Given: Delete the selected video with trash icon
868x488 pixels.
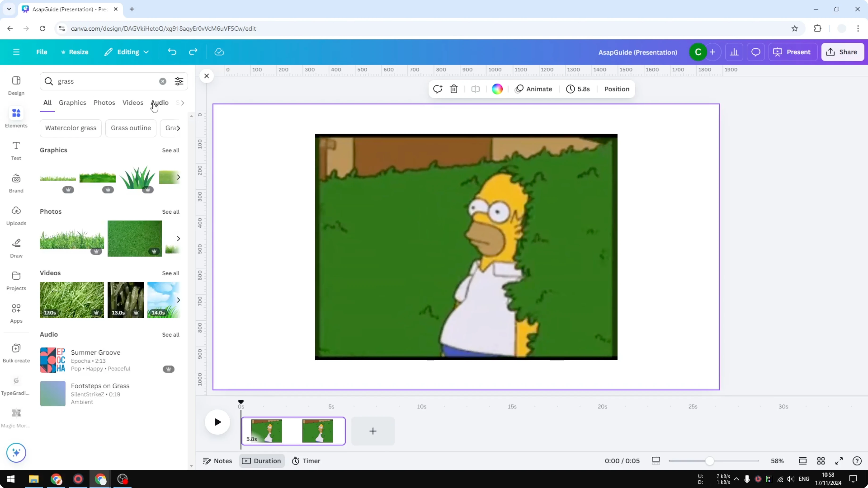Looking at the screenshot, I should point(454,89).
